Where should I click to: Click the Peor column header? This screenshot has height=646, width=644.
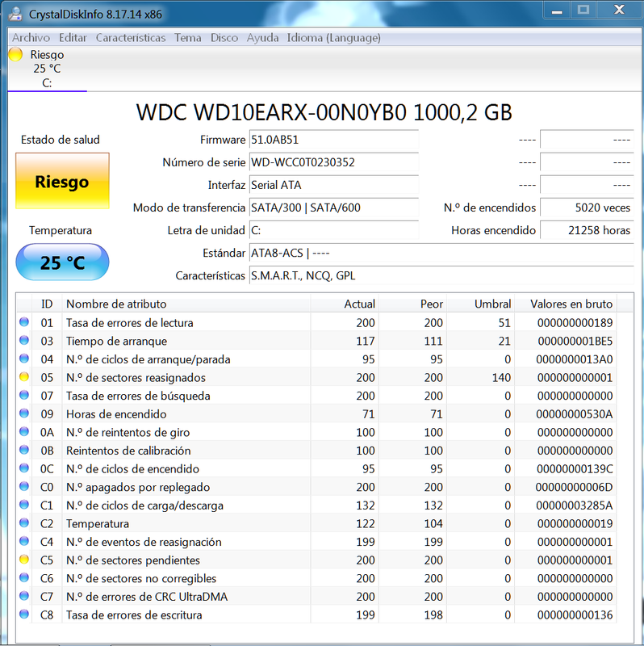click(x=412, y=304)
